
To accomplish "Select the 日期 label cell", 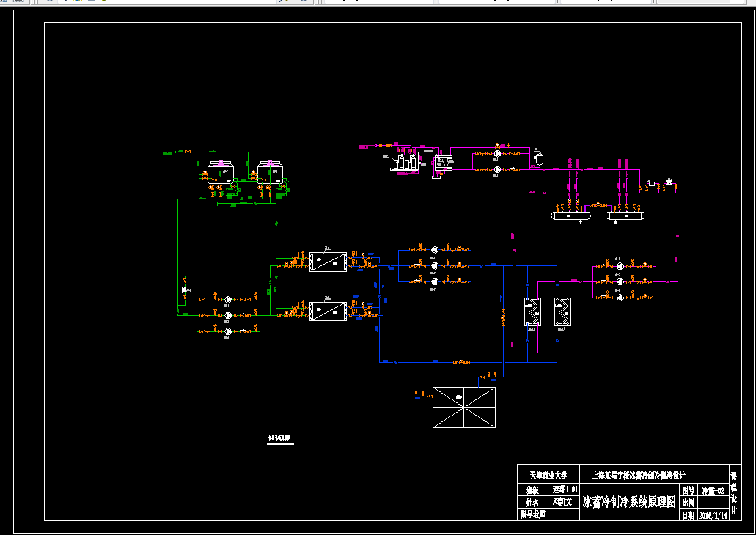I will point(688,514).
